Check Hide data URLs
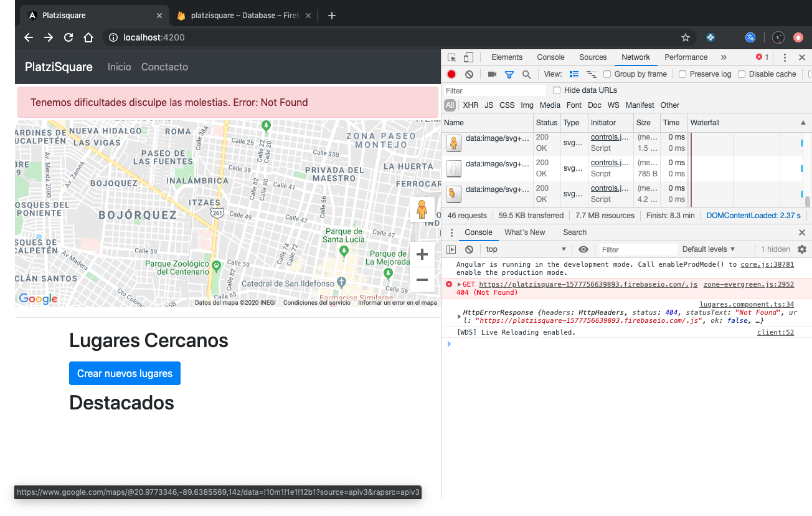 [557, 90]
